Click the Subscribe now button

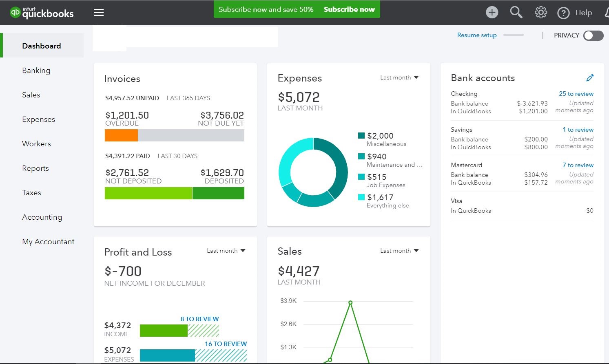coord(349,9)
